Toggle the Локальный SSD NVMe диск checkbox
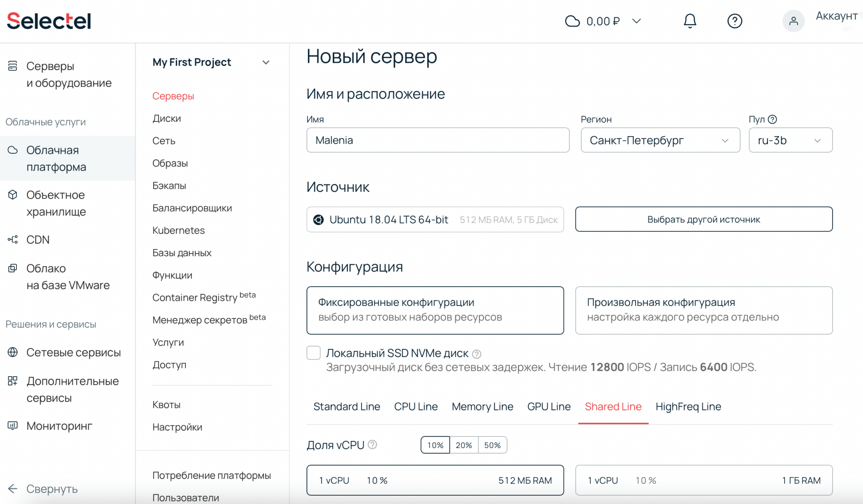The height and width of the screenshot is (504, 863). point(313,353)
